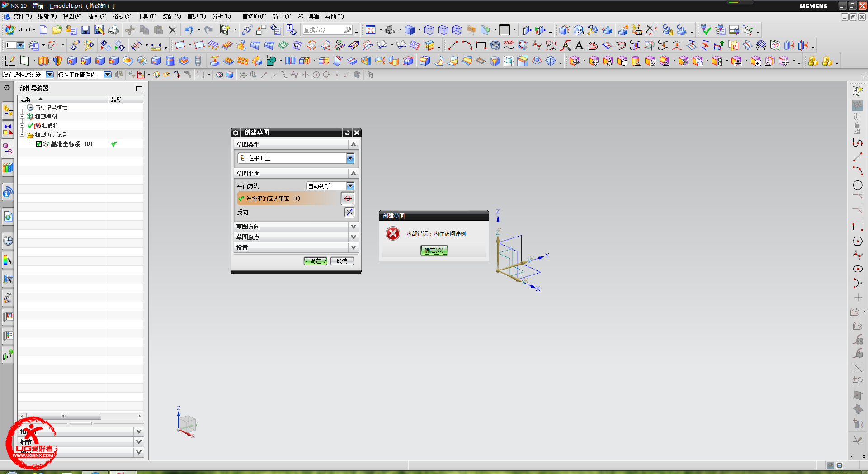This screenshot has width=868, height=474.
Task: Open the selection filter dropdown 没有选择过滤器
Action: (x=50, y=75)
